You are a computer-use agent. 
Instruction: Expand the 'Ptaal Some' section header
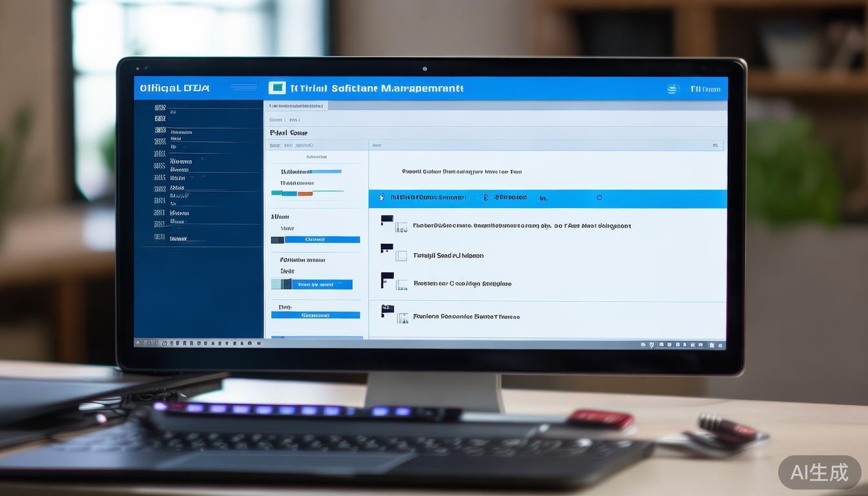pyautogui.click(x=289, y=132)
